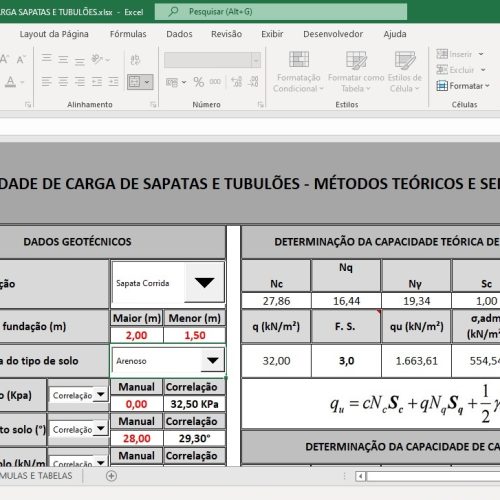
Task: Open Formatação Condicional menu
Action: (x=298, y=72)
